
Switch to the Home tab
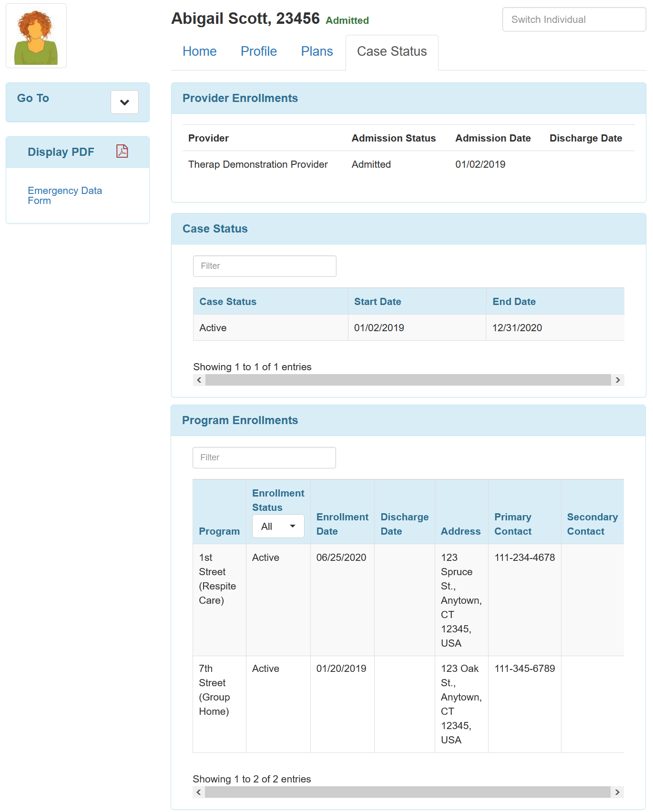click(x=199, y=51)
